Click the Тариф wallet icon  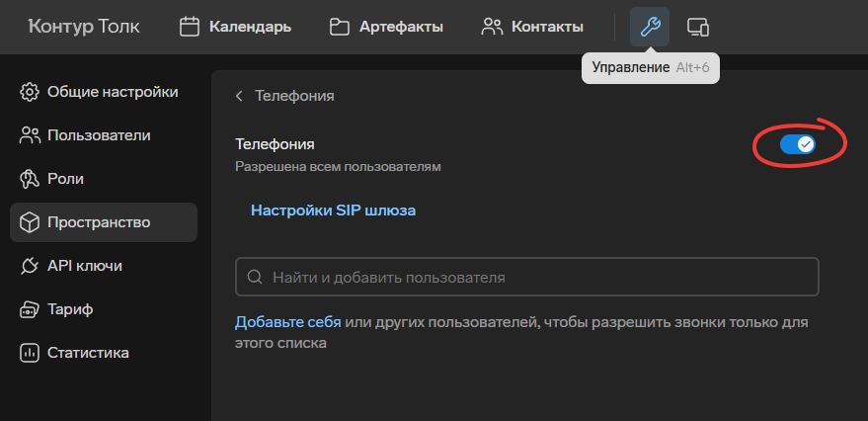pyautogui.click(x=30, y=309)
